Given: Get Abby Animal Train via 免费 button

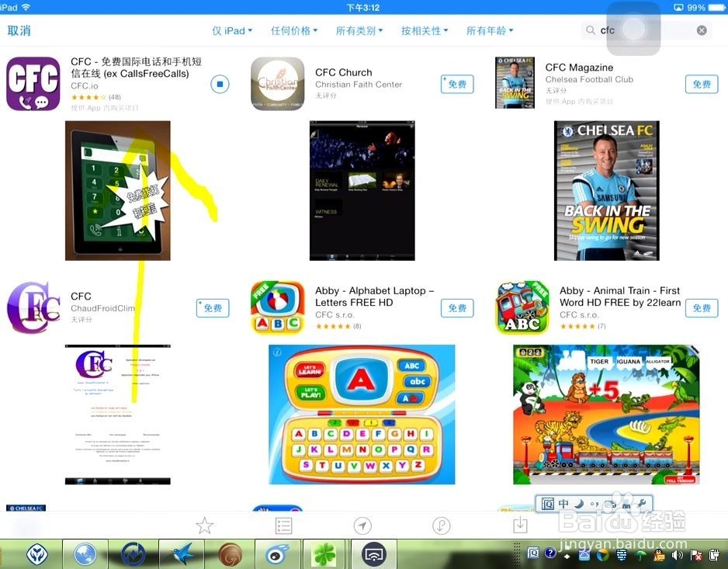Looking at the screenshot, I should click(x=702, y=308).
